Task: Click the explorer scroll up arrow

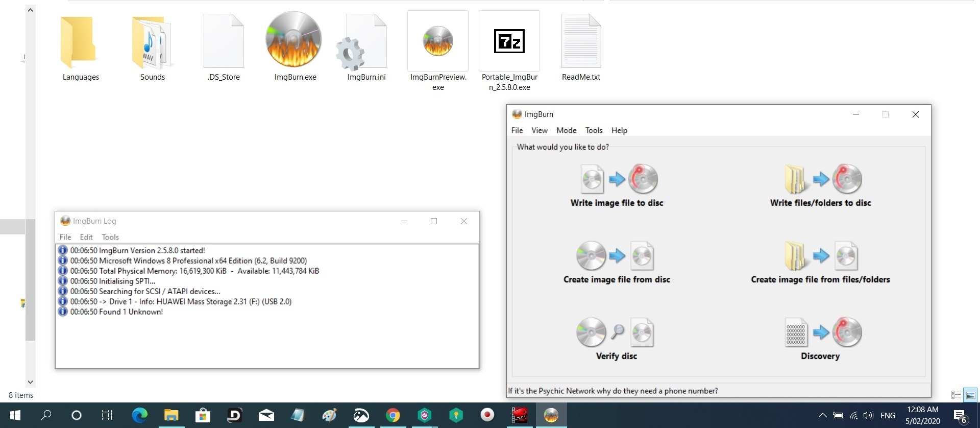Action: (30, 10)
